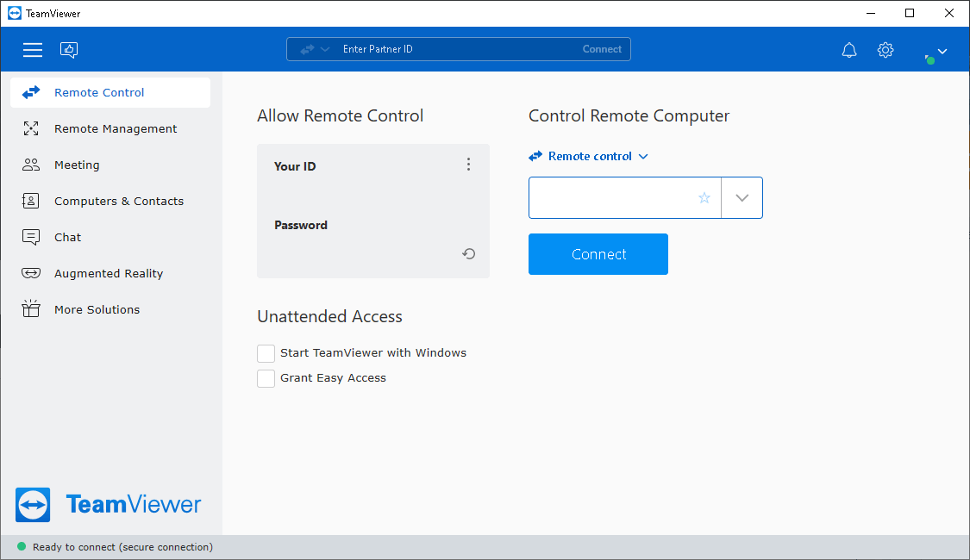Open settings via the gear icon
Image resolution: width=970 pixels, height=560 pixels.
point(886,50)
